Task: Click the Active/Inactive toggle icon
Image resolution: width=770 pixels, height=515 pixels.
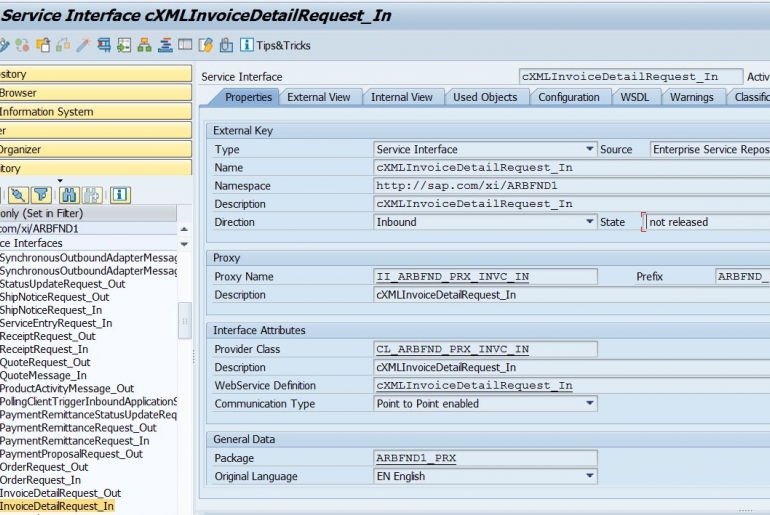Action: [22, 45]
